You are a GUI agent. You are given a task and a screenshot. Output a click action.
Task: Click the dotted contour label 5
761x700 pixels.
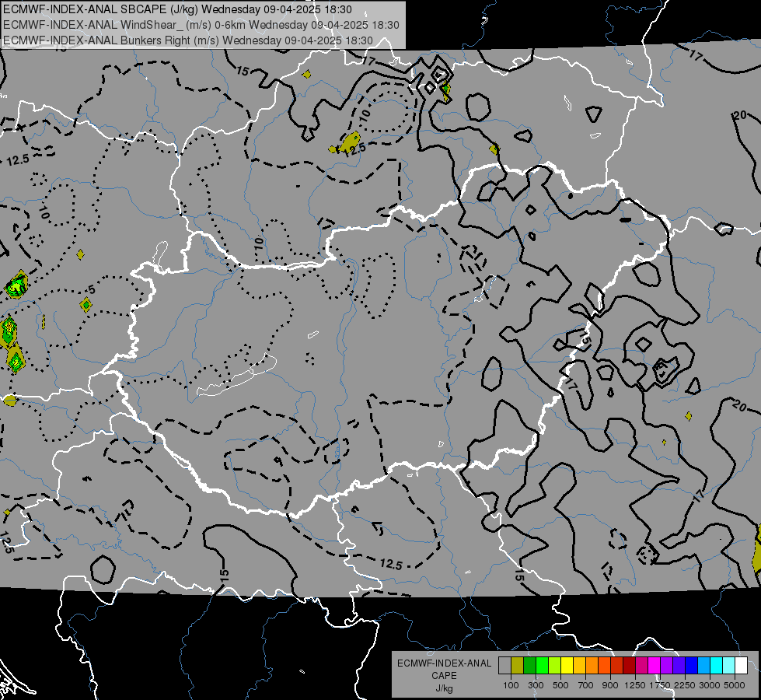click(92, 290)
